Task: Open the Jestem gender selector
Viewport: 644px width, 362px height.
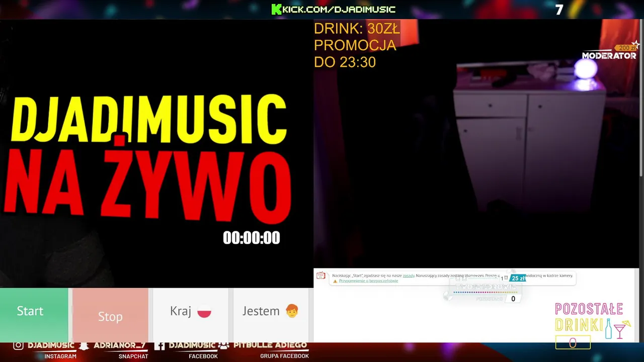Action: (270, 315)
